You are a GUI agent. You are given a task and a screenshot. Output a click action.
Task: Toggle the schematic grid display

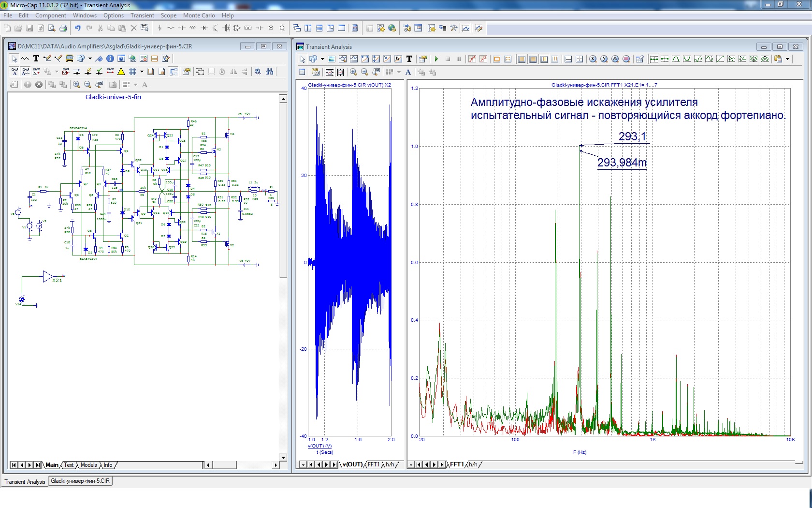(132, 72)
